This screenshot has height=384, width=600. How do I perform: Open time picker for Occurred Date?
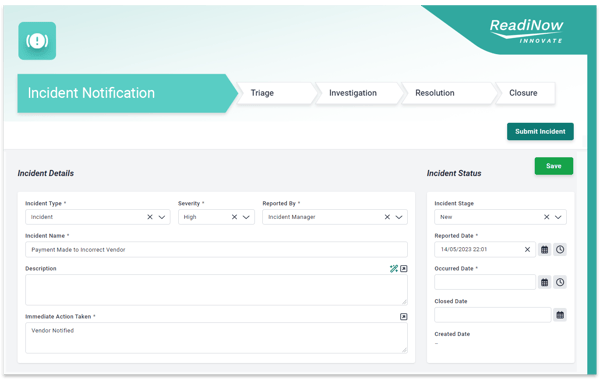click(560, 282)
